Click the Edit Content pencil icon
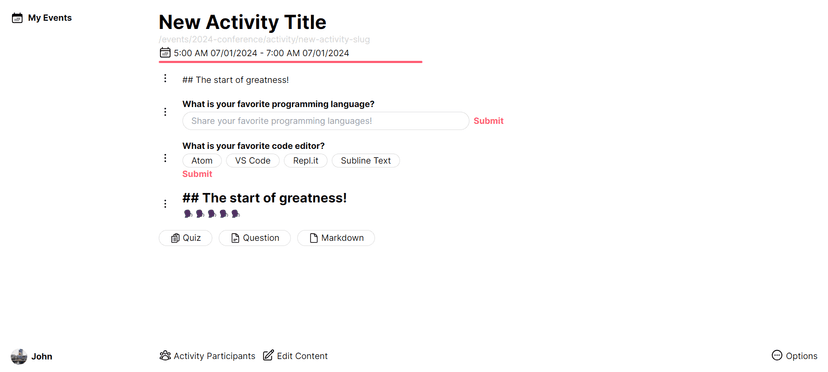This screenshot has height=372, width=828. (268, 356)
